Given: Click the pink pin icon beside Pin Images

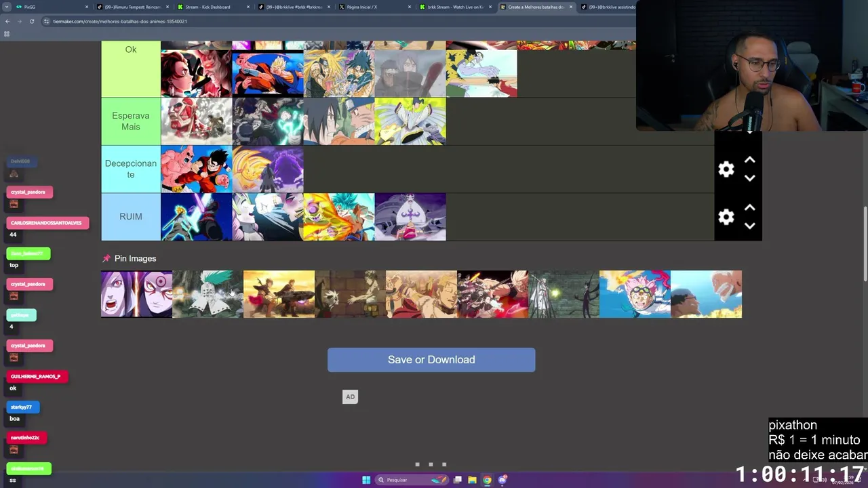Looking at the screenshot, I should (x=106, y=258).
